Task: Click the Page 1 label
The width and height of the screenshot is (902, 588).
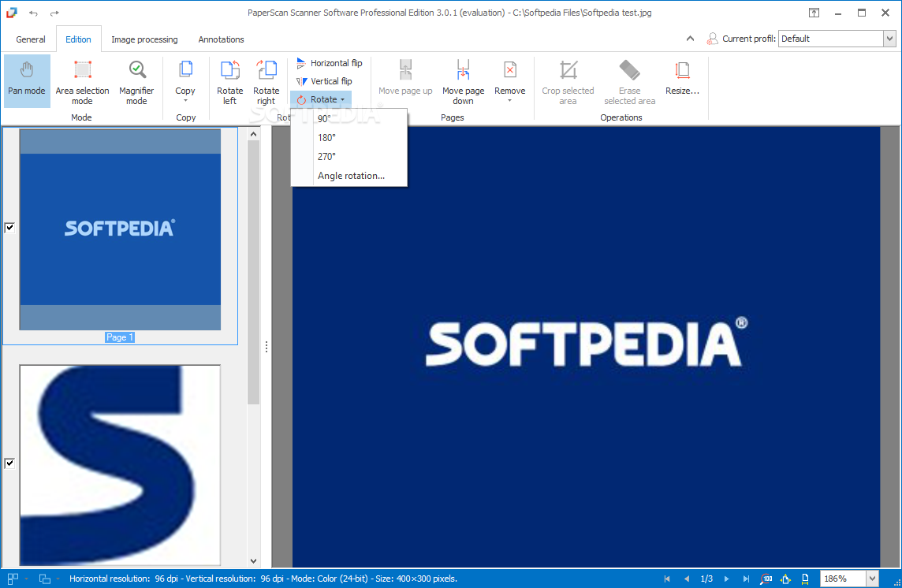Action: [120, 337]
